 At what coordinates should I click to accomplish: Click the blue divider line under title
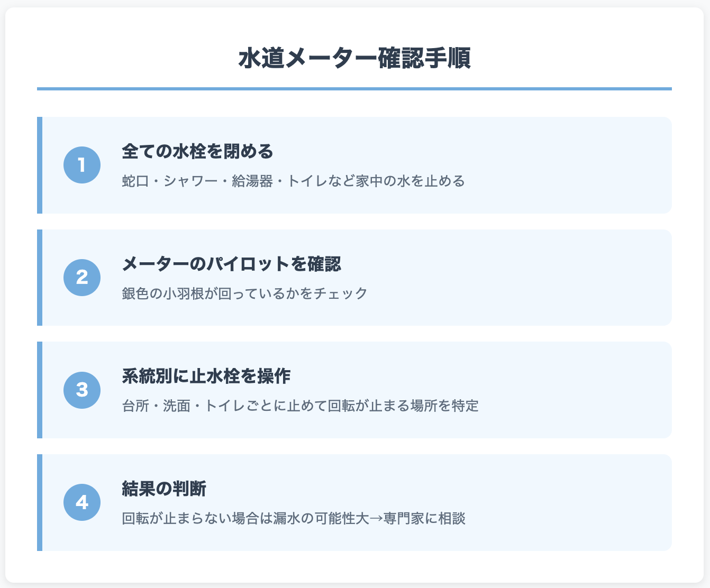pyautogui.click(x=354, y=89)
